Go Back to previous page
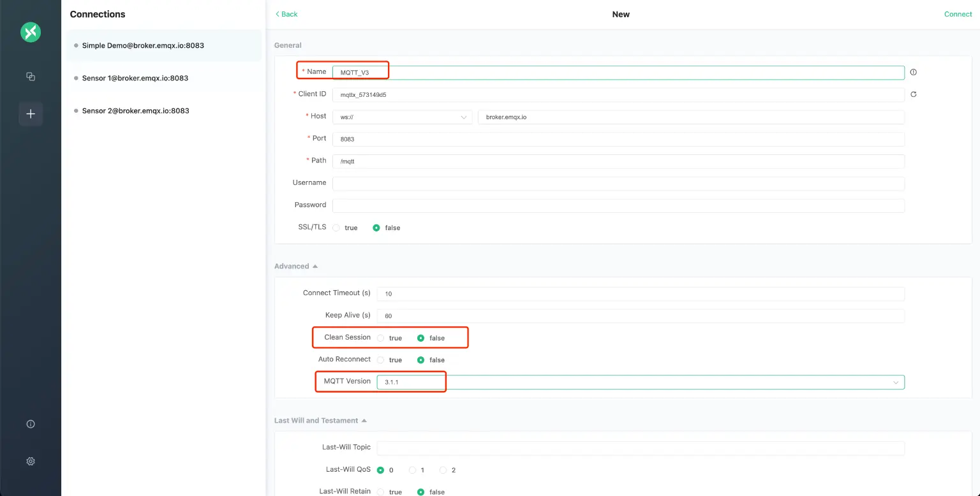The image size is (980, 496). [286, 14]
